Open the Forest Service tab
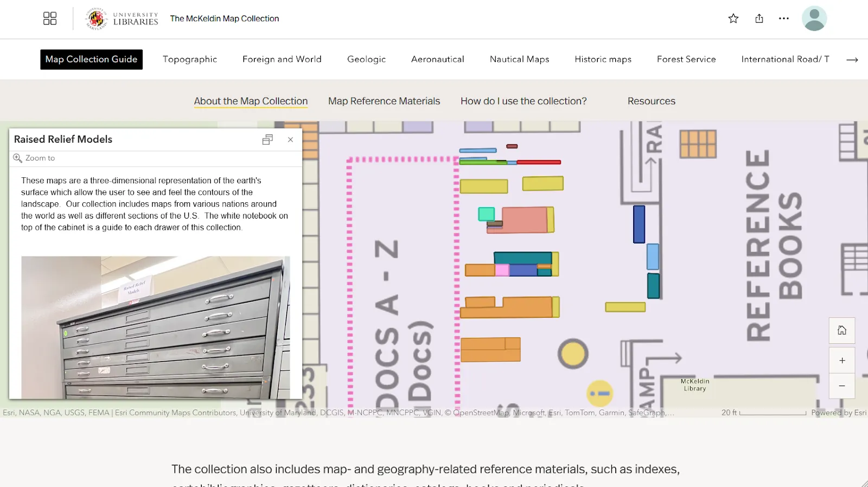868x487 pixels. pyautogui.click(x=686, y=59)
